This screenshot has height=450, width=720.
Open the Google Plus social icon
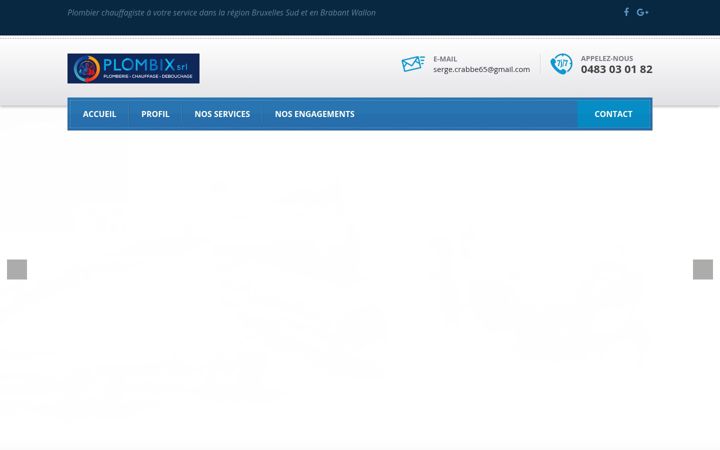pyautogui.click(x=642, y=12)
